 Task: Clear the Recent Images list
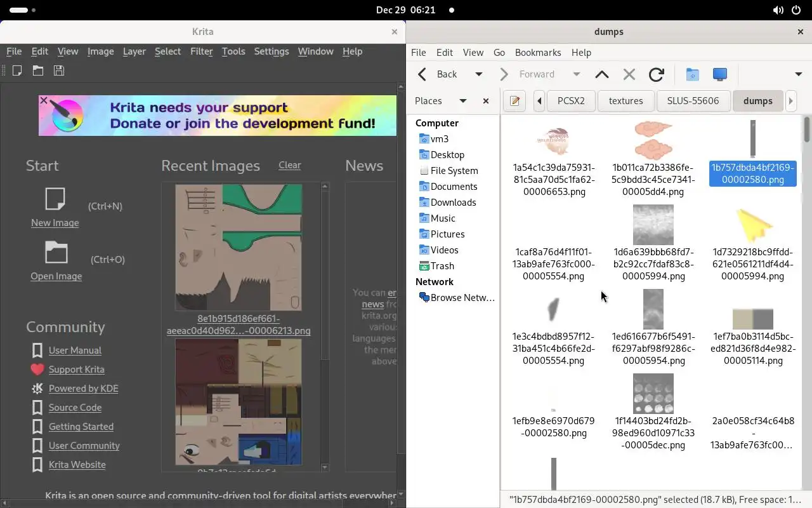tap(289, 165)
